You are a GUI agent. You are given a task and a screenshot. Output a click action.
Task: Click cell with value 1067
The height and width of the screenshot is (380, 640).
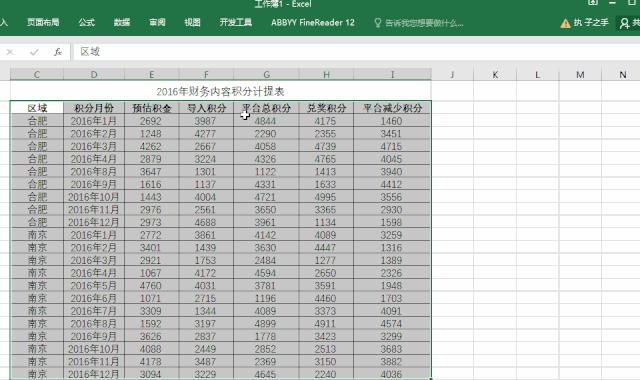pyautogui.click(x=151, y=273)
